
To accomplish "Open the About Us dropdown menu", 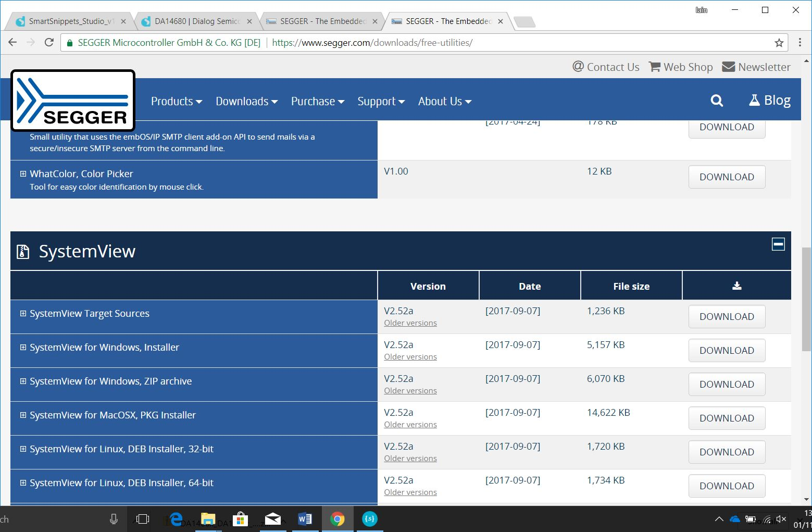I will (x=445, y=101).
